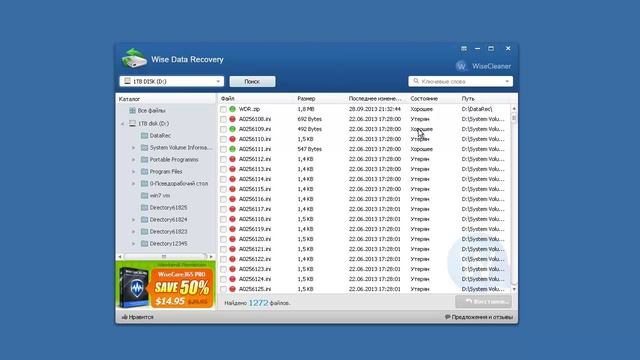Click the 1272 found files count

[x=258, y=303]
